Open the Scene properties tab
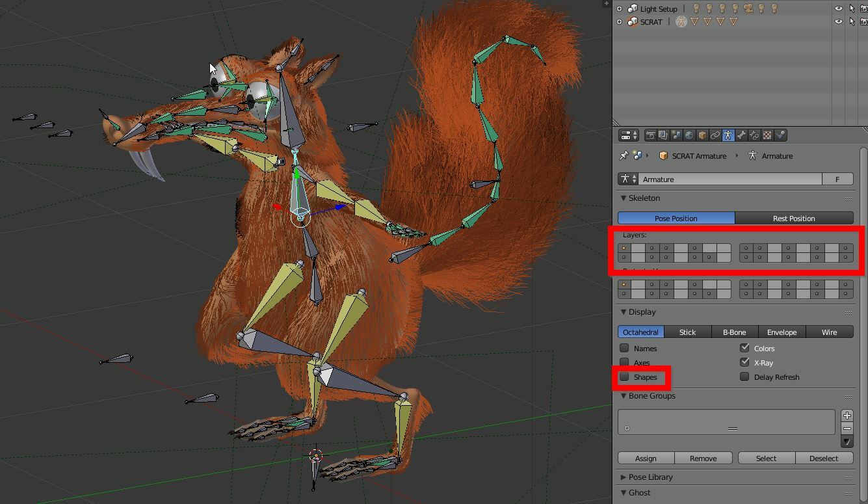Screen dimensions: 868x504 [676, 135]
